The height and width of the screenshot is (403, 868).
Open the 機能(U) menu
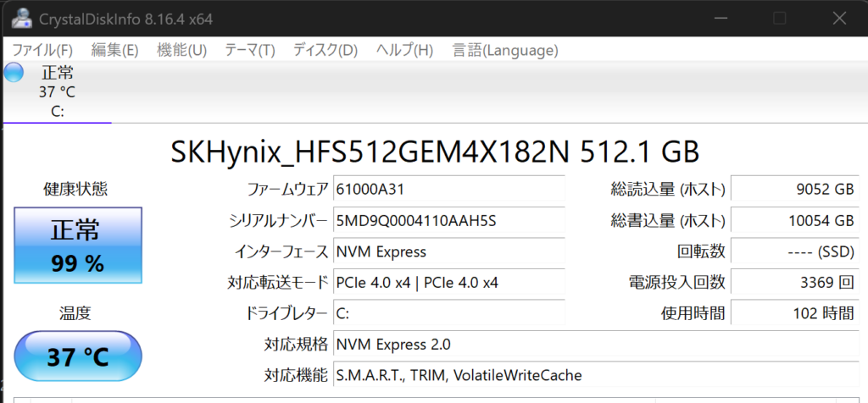click(182, 50)
